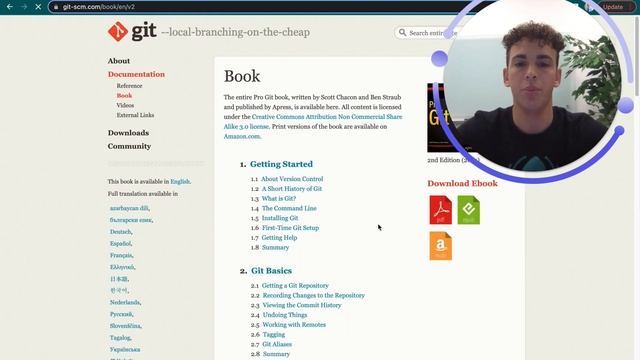Open The Command Line section
This screenshot has height=360, width=640.
point(289,208)
